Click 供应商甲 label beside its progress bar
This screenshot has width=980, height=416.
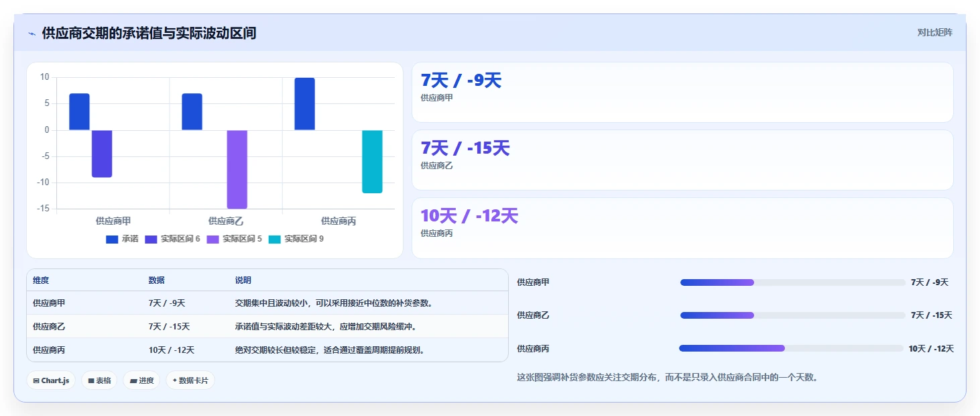coord(533,282)
